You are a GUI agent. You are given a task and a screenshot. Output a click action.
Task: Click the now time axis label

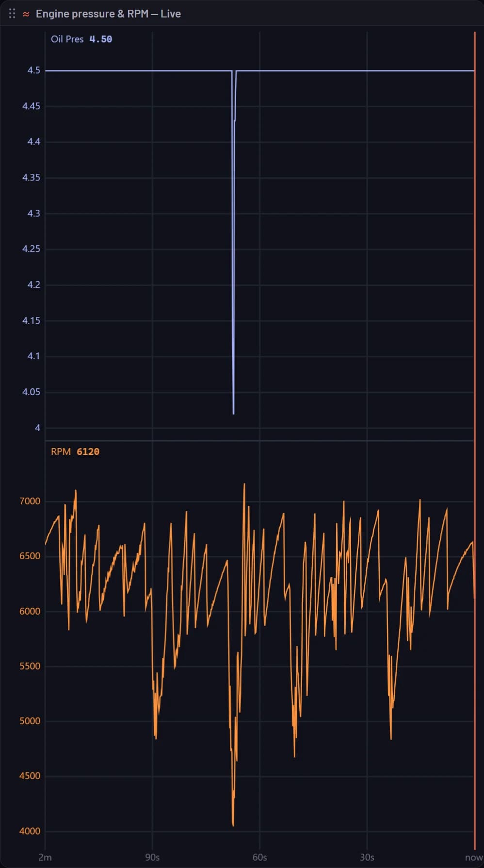[x=473, y=857]
